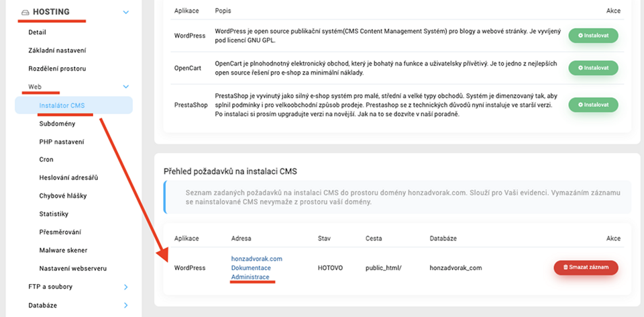Screen dimensions: 644x317
Task: Open Chybové hlášky menu item
Action: [63, 195]
